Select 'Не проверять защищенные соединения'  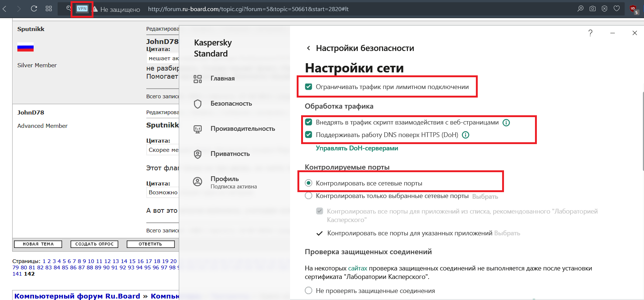coord(309,290)
